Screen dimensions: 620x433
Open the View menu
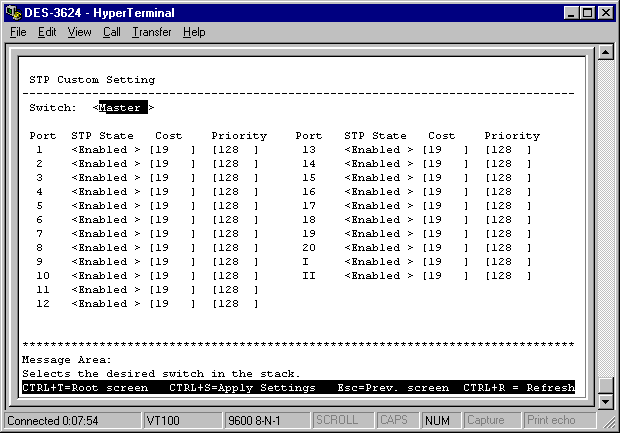(79, 32)
